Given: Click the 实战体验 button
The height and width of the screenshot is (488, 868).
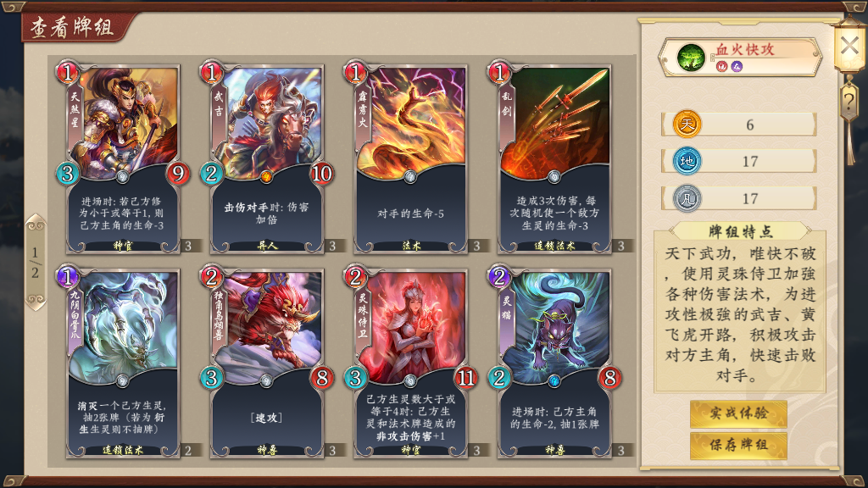Looking at the screenshot, I should coord(738,413).
